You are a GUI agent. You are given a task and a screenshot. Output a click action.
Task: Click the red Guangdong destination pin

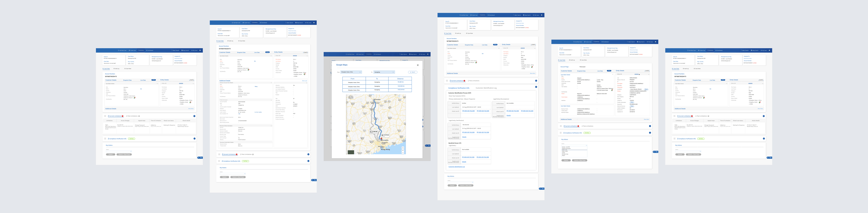[382, 138]
